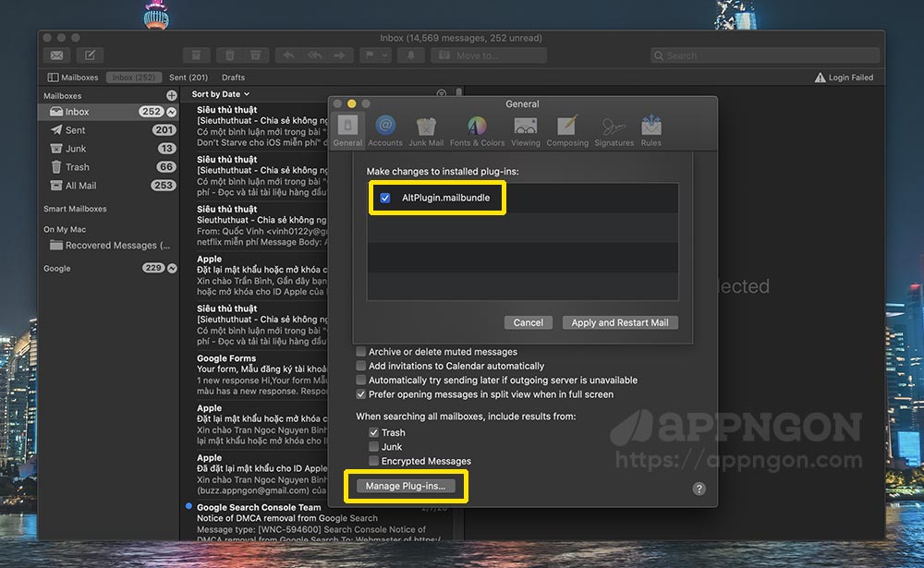Image resolution: width=924 pixels, height=568 pixels.
Task: Toggle Archive or delete muted messages
Action: coord(360,352)
